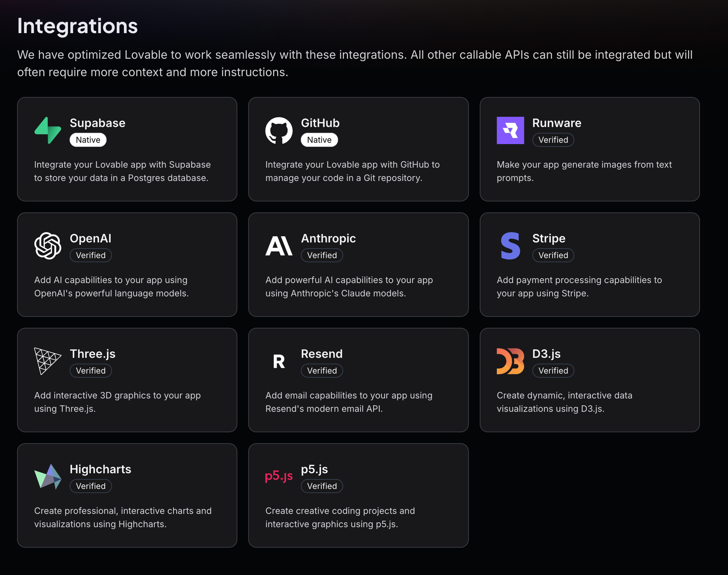728x575 pixels.
Task: Select the D3.js data visualizations description
Action: click(x=564, y=402)
